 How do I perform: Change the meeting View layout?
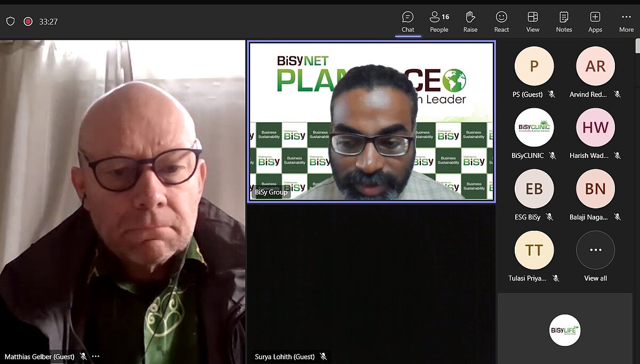click(532, 22)
